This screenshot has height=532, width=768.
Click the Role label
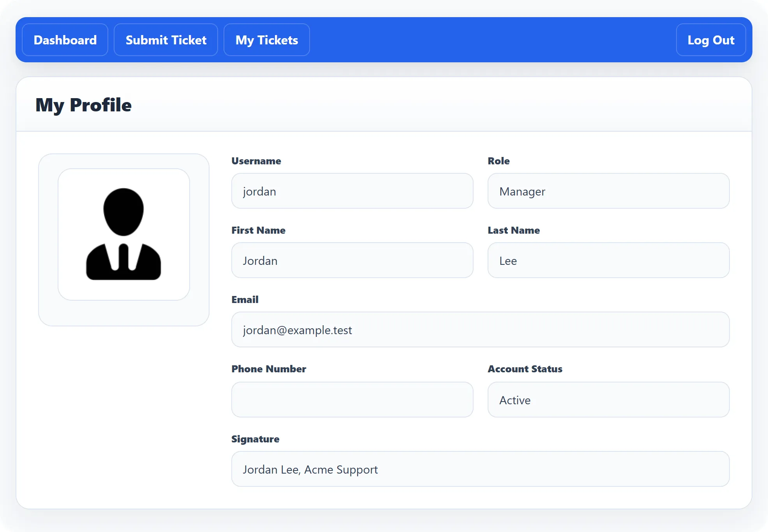(x=498, y=161)
